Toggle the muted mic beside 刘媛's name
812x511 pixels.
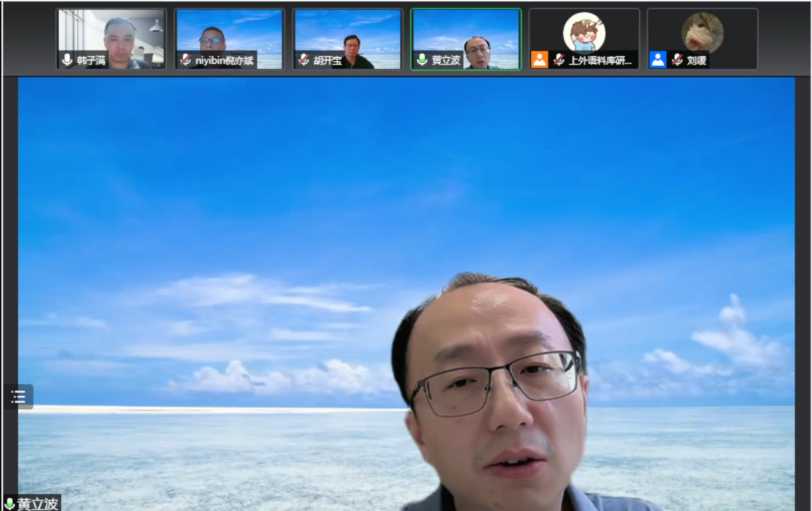pyautogui.click(x=677, y=60)
